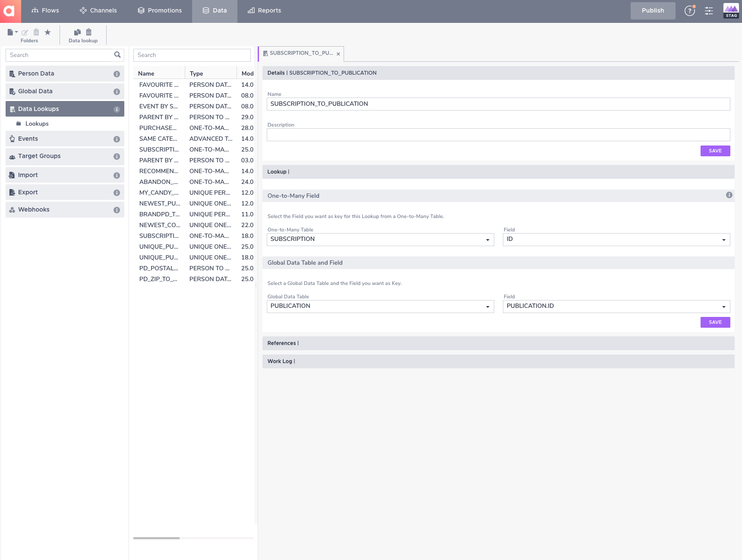Click info icon next to Export

[117, 193]
